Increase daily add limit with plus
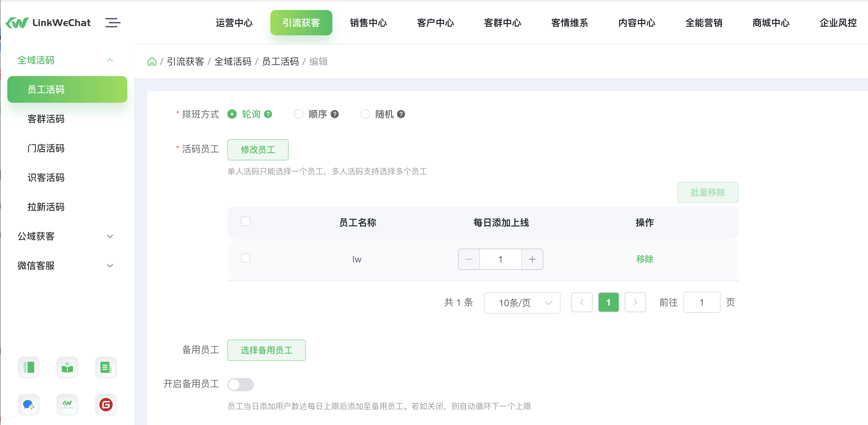Image resolution: width=868 pixels, height=425 pixels. tap(532, 259)
